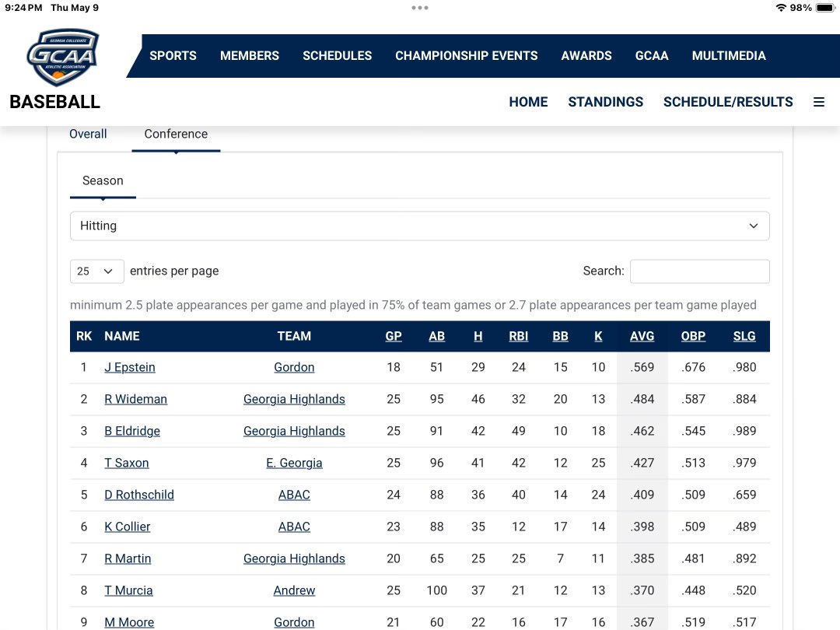
Task: Open the MEMBERS menu
Action: [250, 56]
